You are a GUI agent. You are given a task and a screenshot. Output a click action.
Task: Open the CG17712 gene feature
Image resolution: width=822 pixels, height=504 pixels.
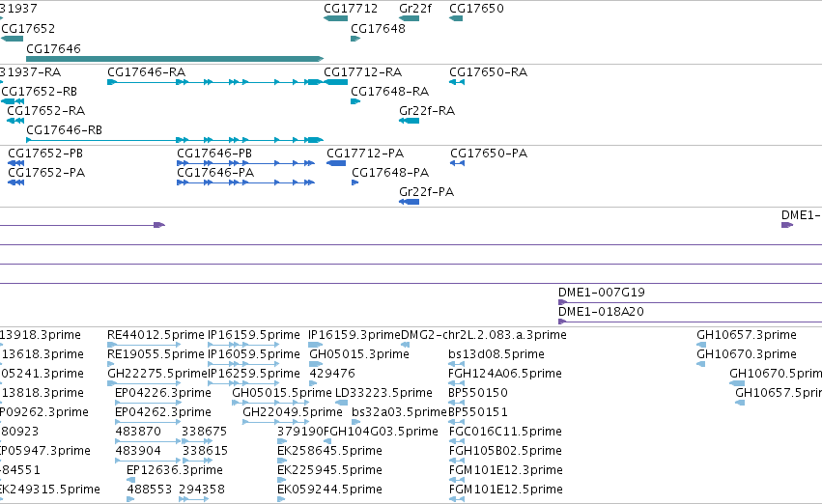click(335, 18)
